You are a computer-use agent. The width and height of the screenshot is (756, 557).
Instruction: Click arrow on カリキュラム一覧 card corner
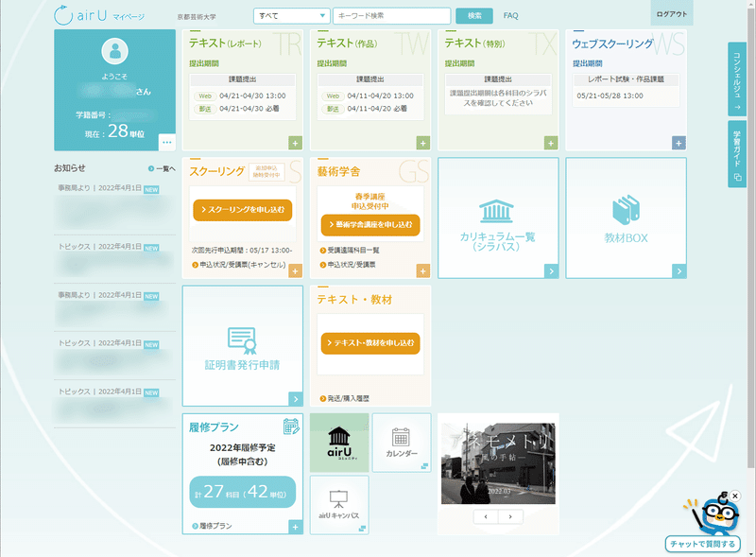click(551, 270)
